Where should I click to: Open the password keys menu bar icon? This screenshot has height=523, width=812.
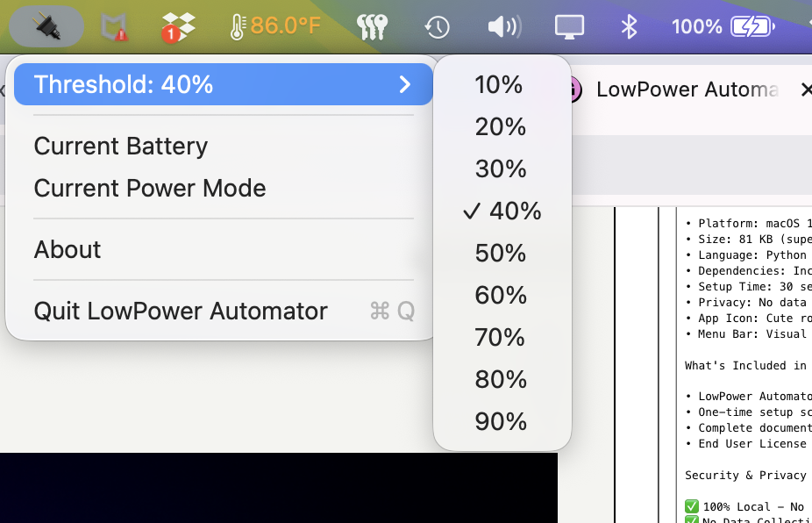[x=372, y=25]
